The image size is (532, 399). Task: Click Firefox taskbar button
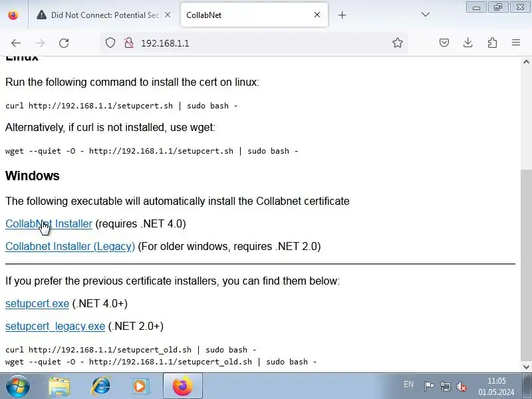pos(183,386)
